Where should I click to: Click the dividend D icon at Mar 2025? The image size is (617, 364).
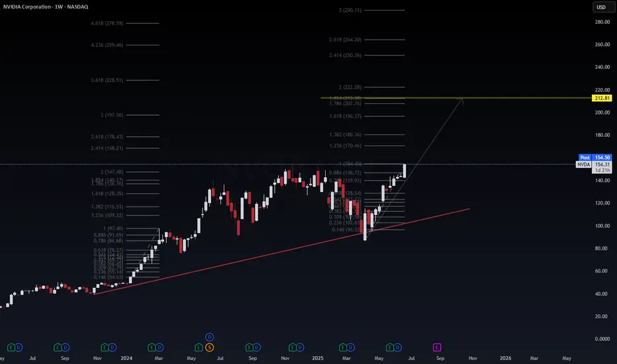tap(350, 347)
